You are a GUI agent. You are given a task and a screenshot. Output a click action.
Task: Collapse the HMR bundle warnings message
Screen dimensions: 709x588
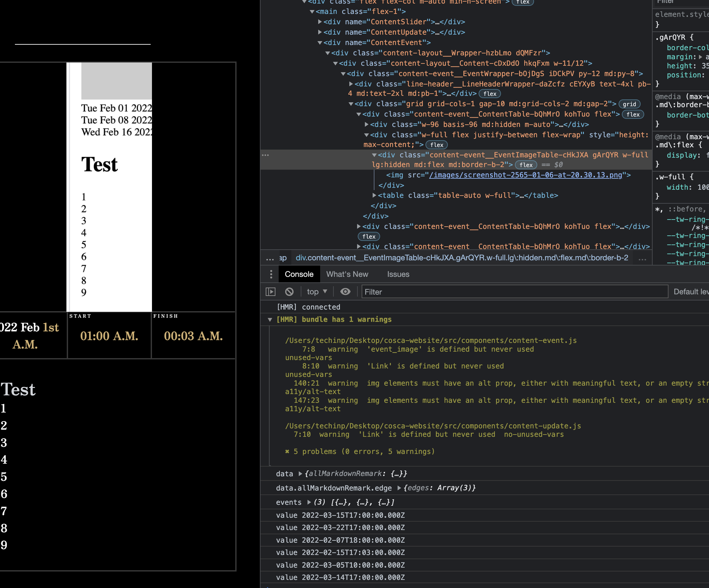270,320
